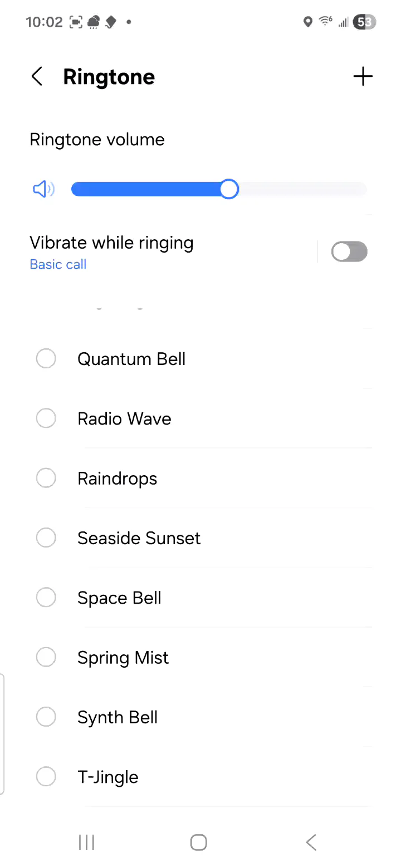Tap the battery indicator in status bar

(365, 22)
